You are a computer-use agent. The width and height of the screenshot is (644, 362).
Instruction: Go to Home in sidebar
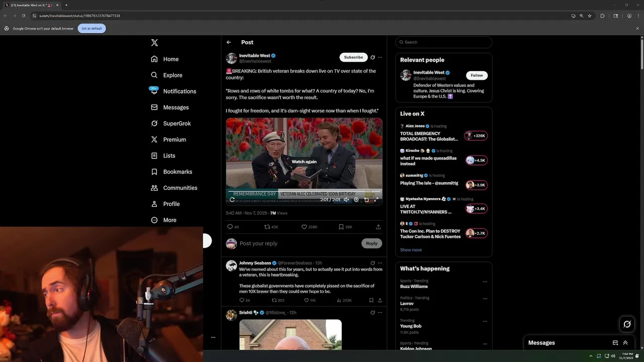click(165, 59)
